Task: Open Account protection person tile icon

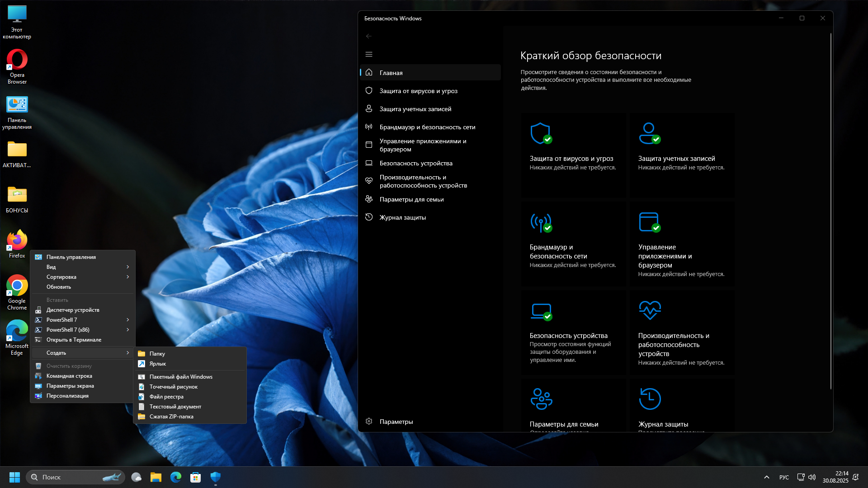Action: 650,133
